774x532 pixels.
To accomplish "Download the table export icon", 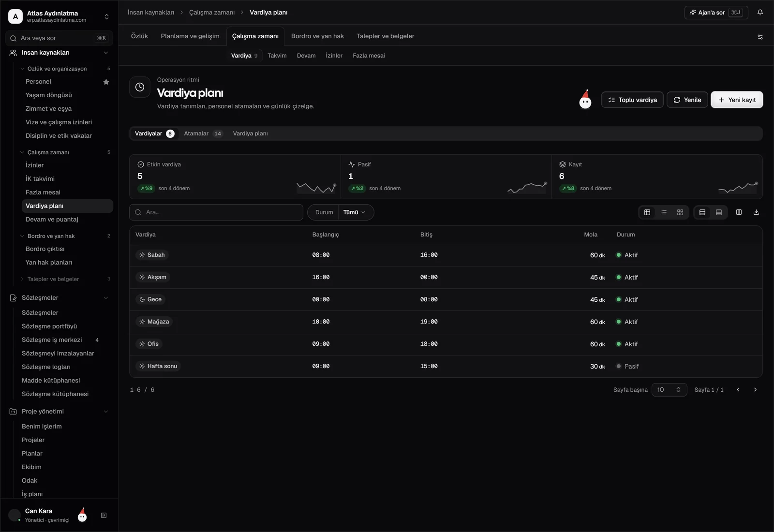I will coord(756,212).
